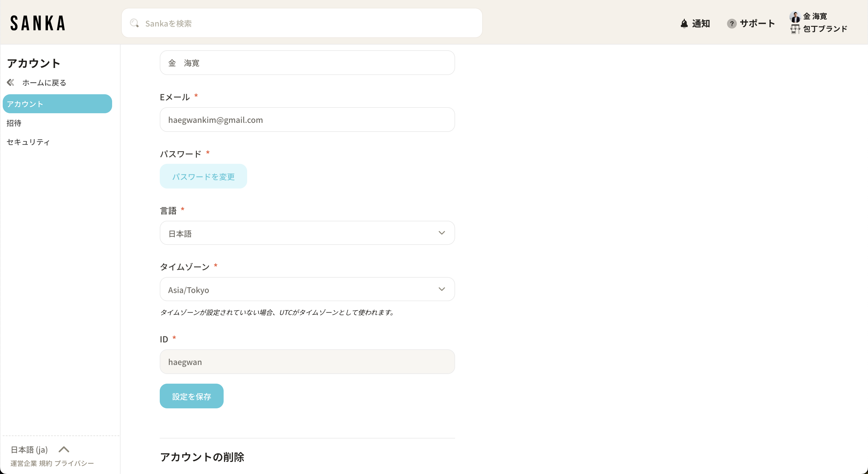Open the 運営企業 footer link

[24, 463]
